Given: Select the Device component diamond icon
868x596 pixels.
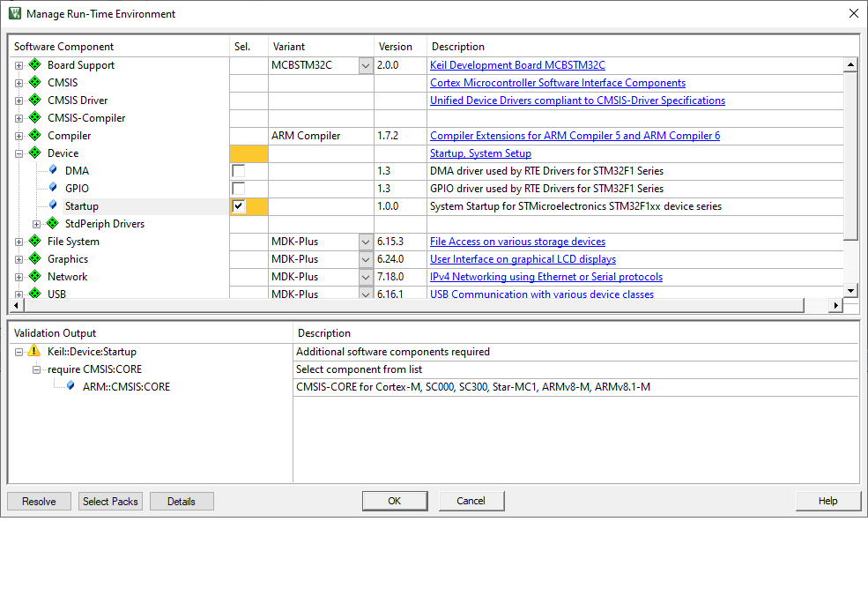Looking at the screenshot, I should (x=34, y=153).
